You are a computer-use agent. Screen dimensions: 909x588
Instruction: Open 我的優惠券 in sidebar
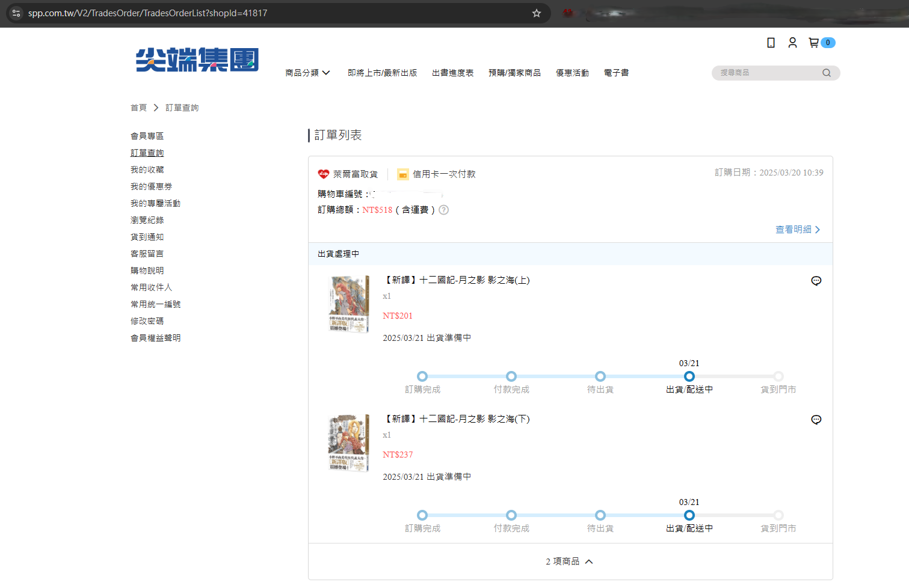point(152,186)
